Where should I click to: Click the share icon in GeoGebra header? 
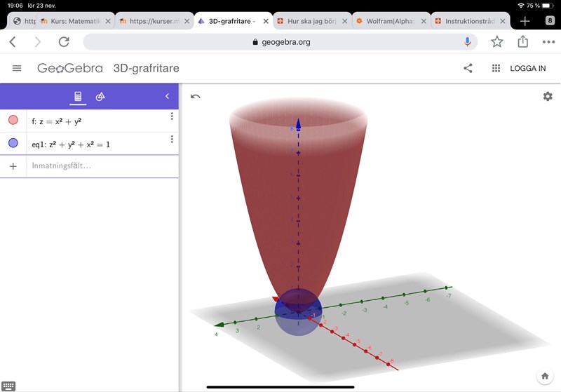coord(468,68)
